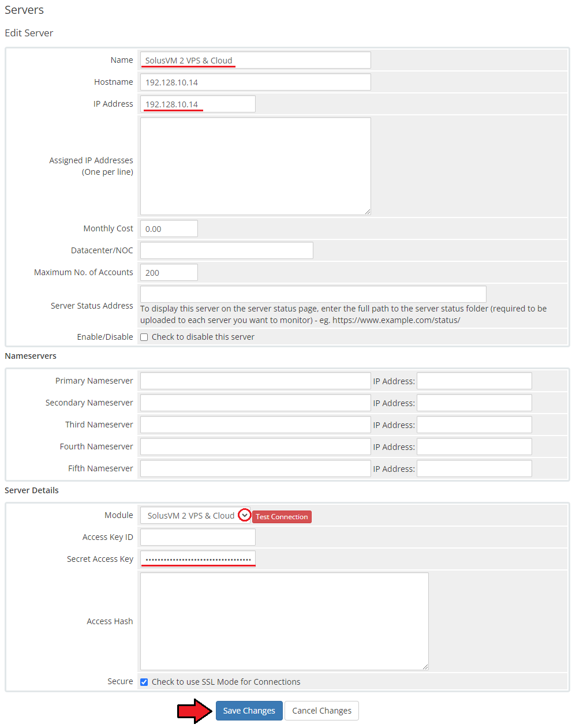The image size is (576, 728).
Task: Click the Access Key ID input field
Action: pyautogui.click(x=197, y=537)
